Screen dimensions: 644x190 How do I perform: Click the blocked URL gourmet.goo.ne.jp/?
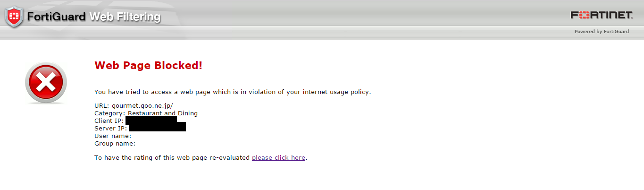[x=142, y=106]
